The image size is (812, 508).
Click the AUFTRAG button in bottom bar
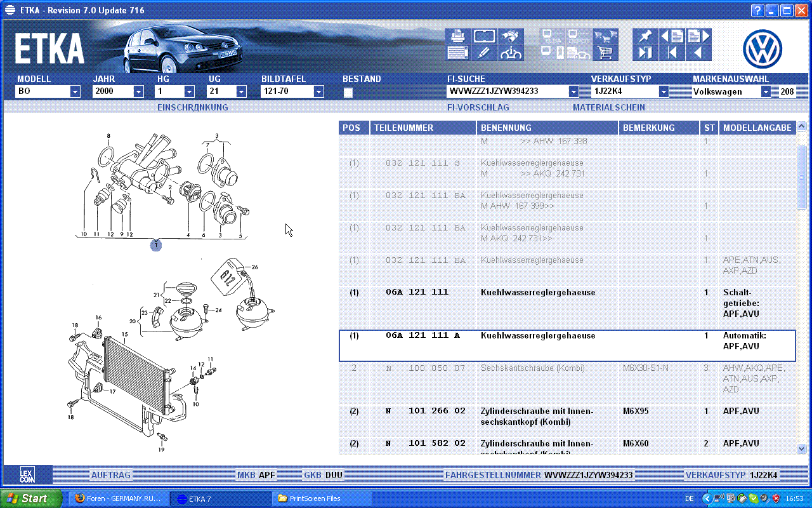pyautogui.click(x=110, y=475)
